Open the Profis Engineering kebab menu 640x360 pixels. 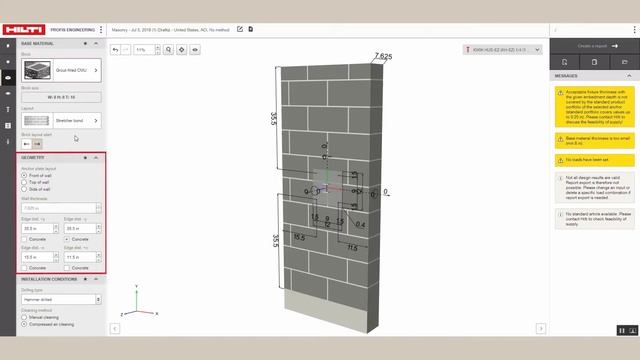tap(101, 30)
